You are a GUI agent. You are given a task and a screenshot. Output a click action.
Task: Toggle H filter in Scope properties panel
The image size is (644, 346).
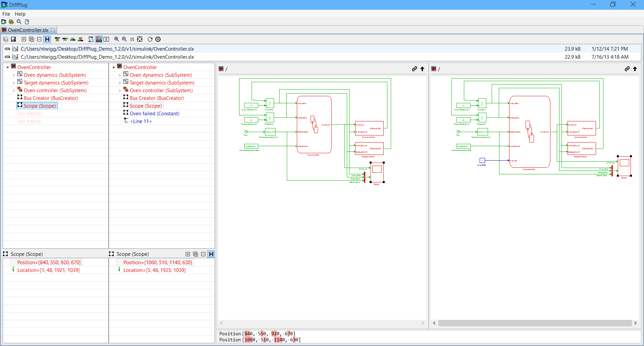tap(211, 254)
